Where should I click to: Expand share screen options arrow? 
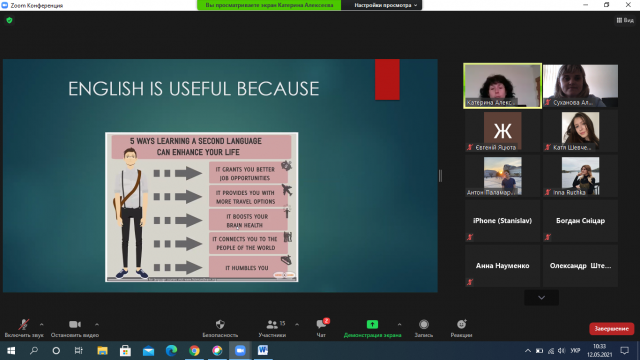[x=399, y=324]
